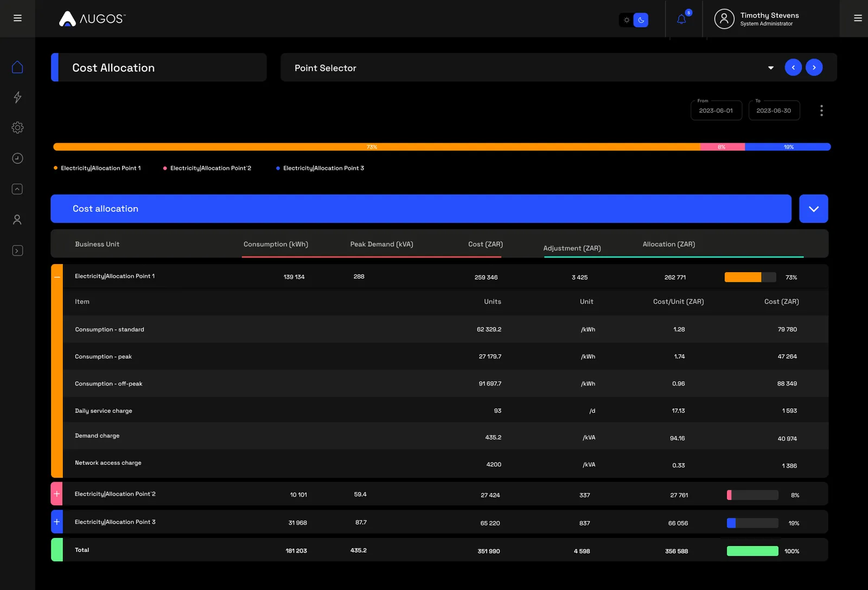Expand the pink Allocation Point 2 row
The image size is (868, 590).
56,494
